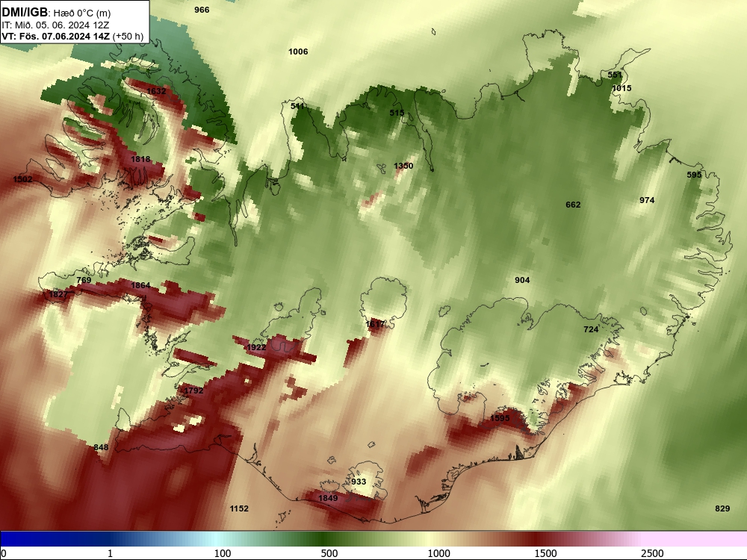Click the 904 value label
Image resolution: width=747 pixels, height=560 pixels.
click(522, 280)
